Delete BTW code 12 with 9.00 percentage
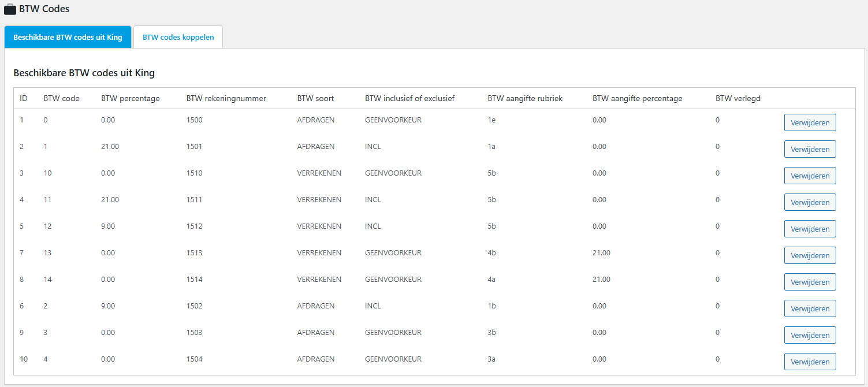Image resolution: width=868 pixels, height=387 pixels. coord(810,229)
